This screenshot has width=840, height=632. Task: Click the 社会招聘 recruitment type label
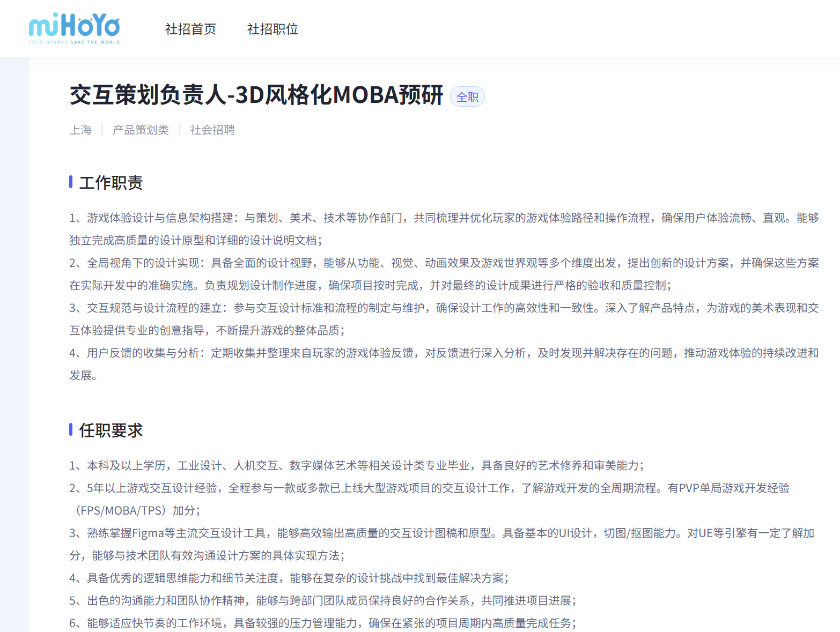(x=212, y=130)
